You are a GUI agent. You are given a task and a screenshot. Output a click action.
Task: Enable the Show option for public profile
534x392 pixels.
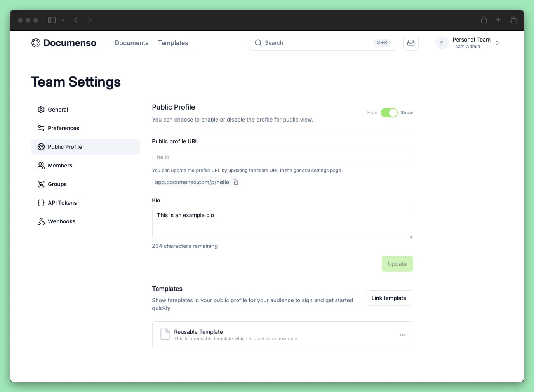pyautogui.click(x=406, y=112)
